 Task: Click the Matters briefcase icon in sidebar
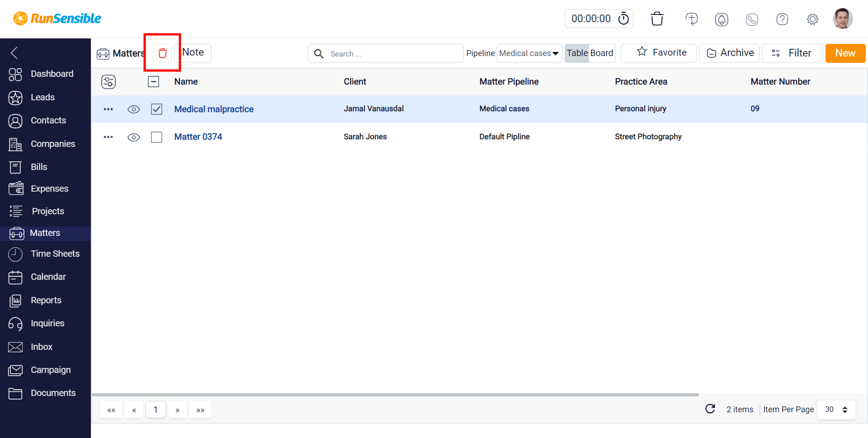pos(17,233)
